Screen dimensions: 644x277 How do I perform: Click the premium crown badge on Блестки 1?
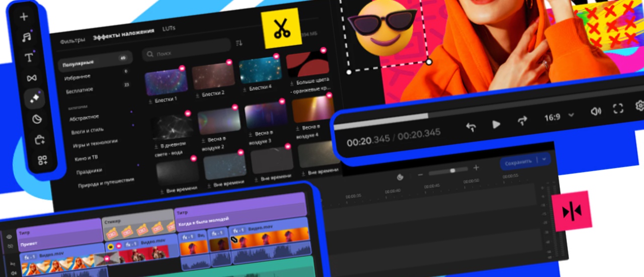coord(182,68)
